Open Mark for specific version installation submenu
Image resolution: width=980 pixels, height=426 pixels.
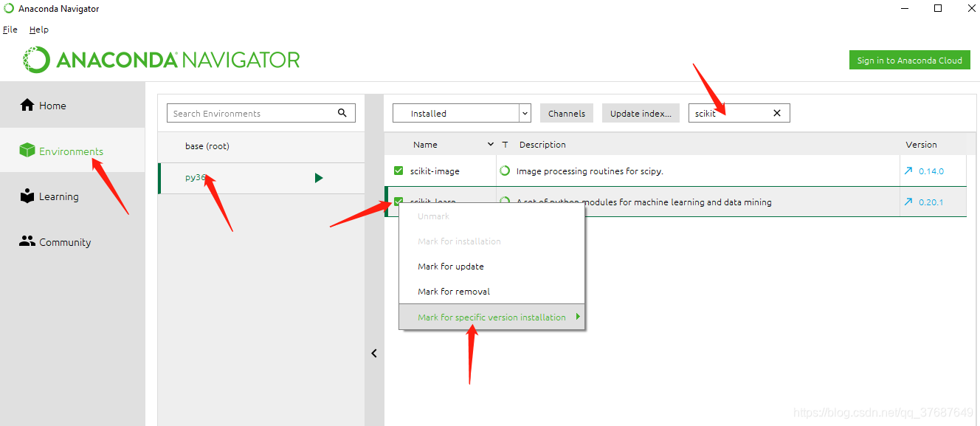[x=491, y=317]
